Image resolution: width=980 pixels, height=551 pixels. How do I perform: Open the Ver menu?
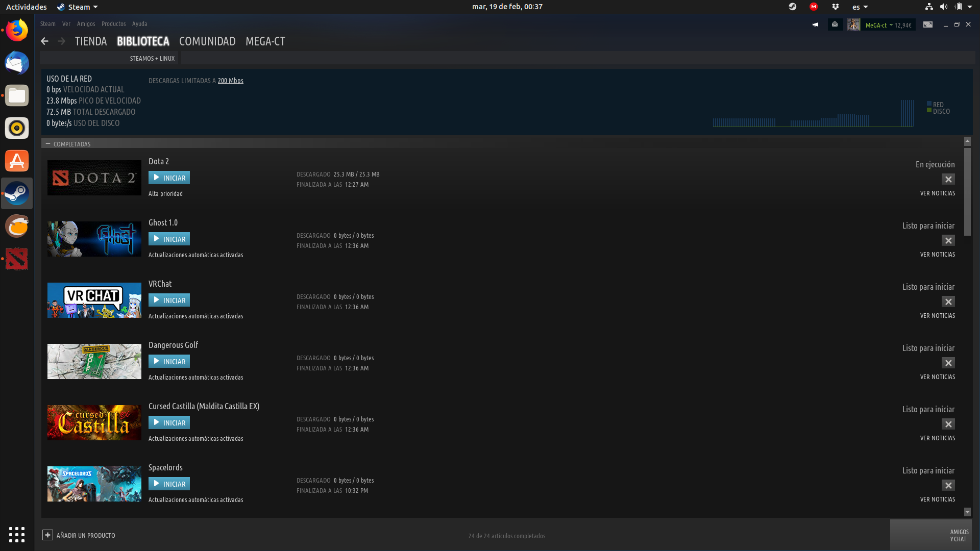click(66, 24)
